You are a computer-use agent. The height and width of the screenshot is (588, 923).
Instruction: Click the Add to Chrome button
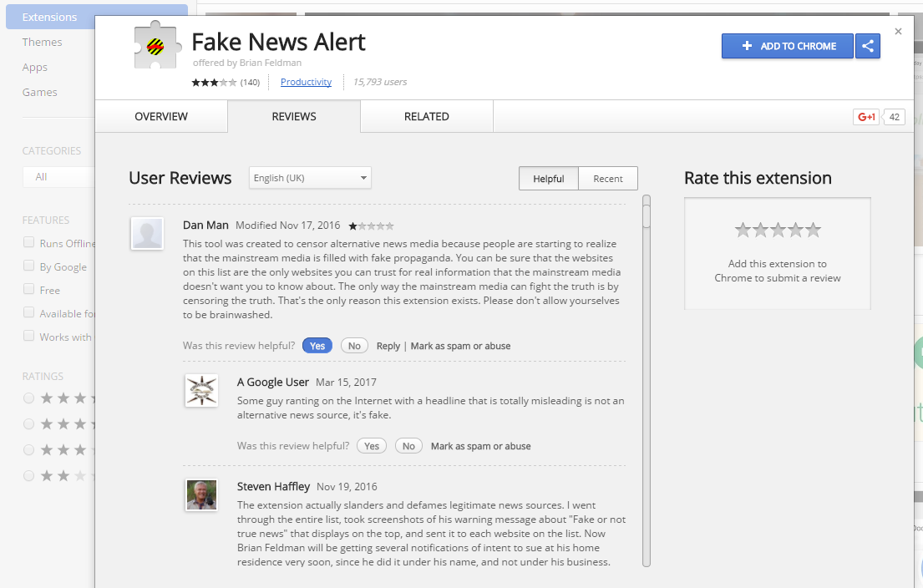pyautogui.click(x=787, y=46)
